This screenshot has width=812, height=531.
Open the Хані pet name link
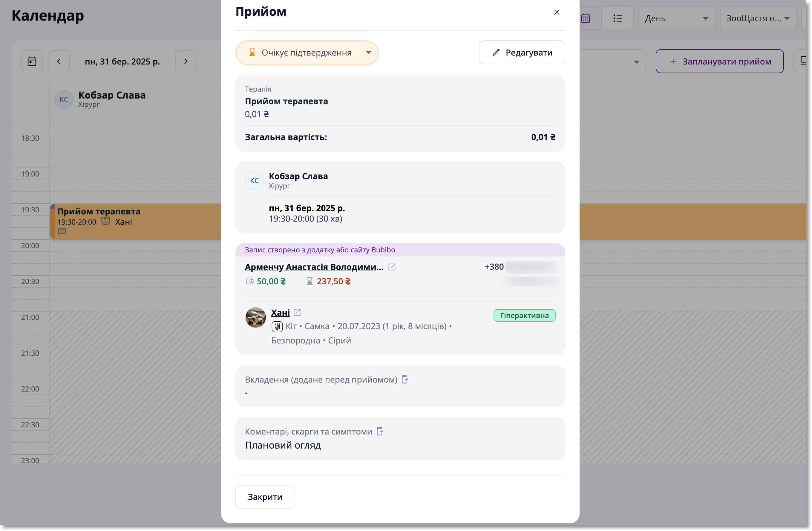pos(280,312)
